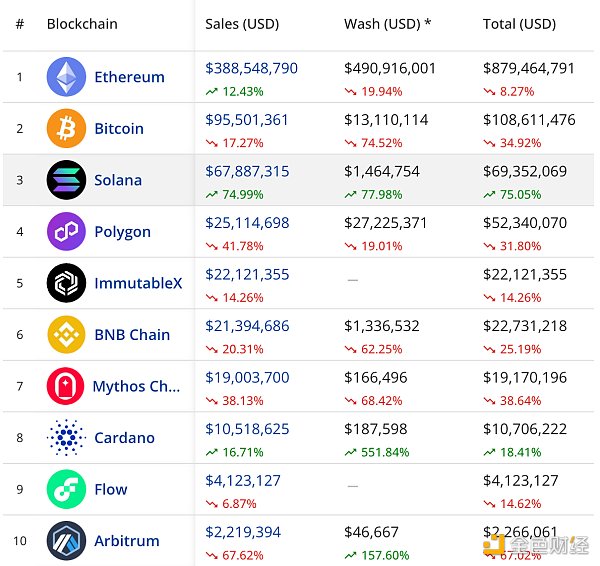The width and height of the screenshot is (600, 566).
Task: Click the Arbitrum logo icon
Action: [66, 540]
